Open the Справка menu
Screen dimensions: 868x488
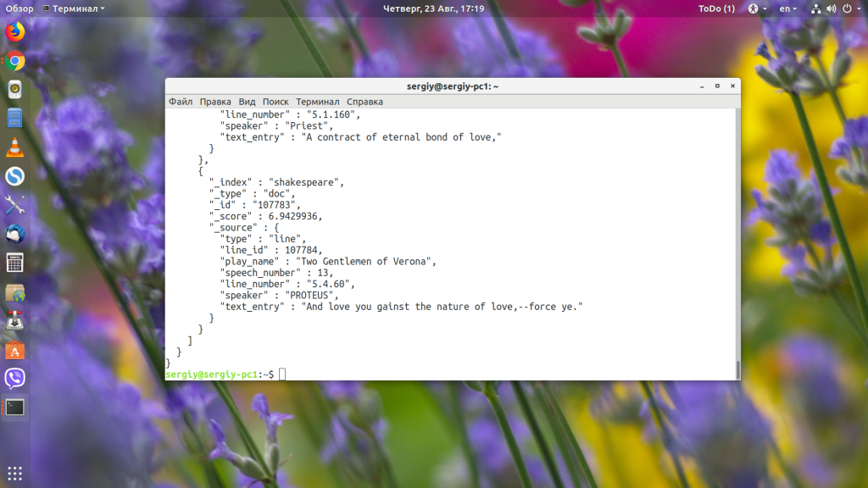tap(364, 102)
